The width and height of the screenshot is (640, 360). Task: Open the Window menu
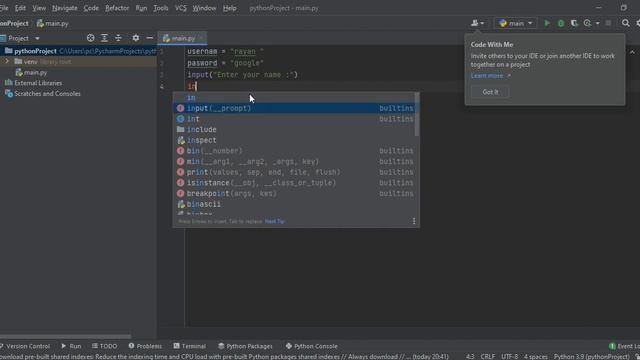[x=204, y=8]
